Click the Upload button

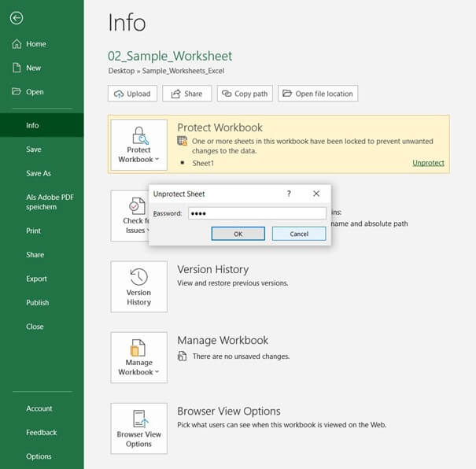click(x=132, y=94)
